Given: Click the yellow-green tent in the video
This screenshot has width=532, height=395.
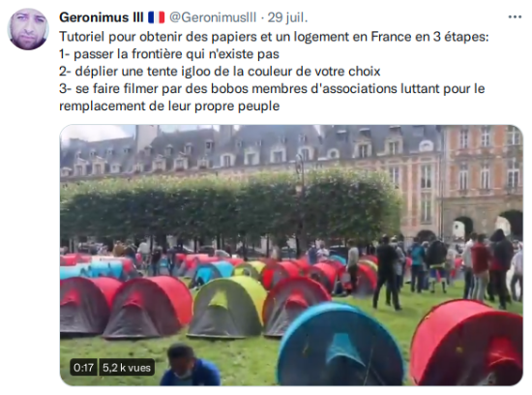Looking at the screenshot, I should pyautogui.click(x=228, y=307).
